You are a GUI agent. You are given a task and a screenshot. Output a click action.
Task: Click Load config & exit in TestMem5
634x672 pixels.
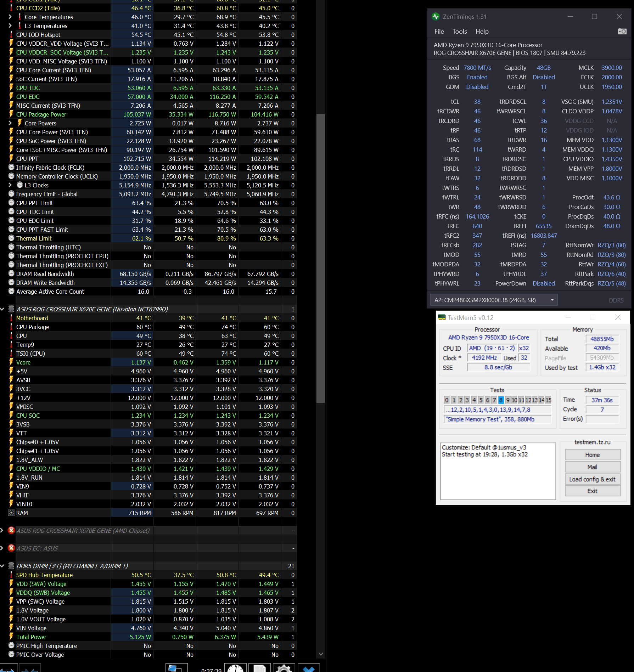tap(593, 479)
